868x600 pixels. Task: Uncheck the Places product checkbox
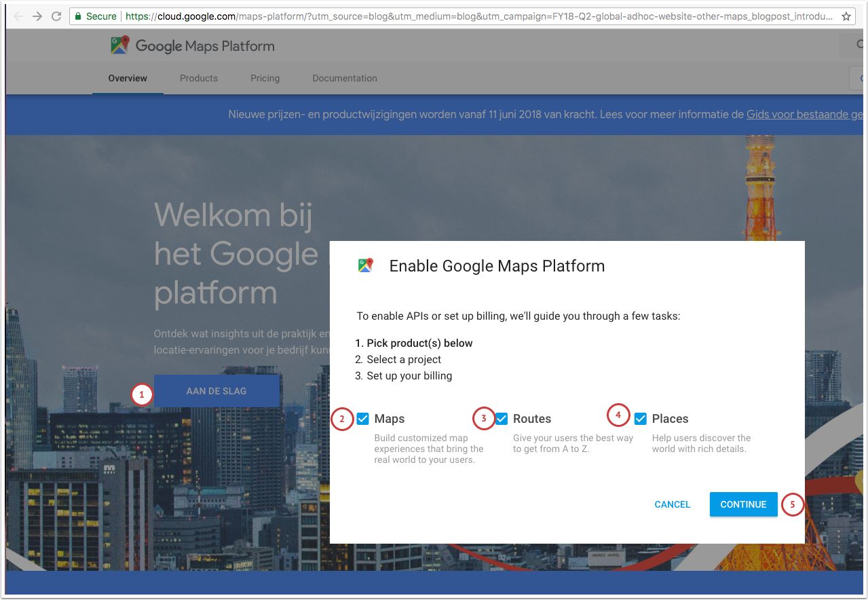point(641,419)
